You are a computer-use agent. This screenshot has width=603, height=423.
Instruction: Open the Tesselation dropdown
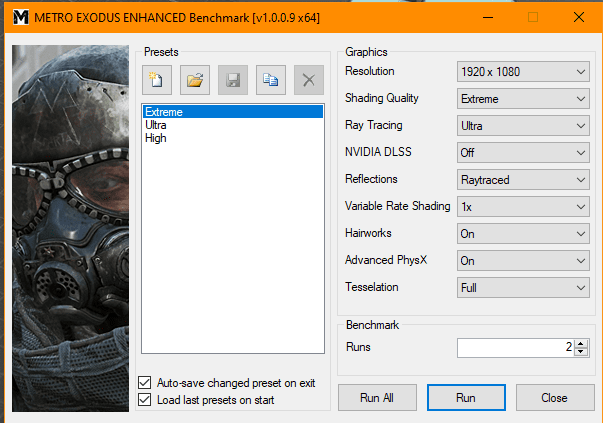point(523,288)
